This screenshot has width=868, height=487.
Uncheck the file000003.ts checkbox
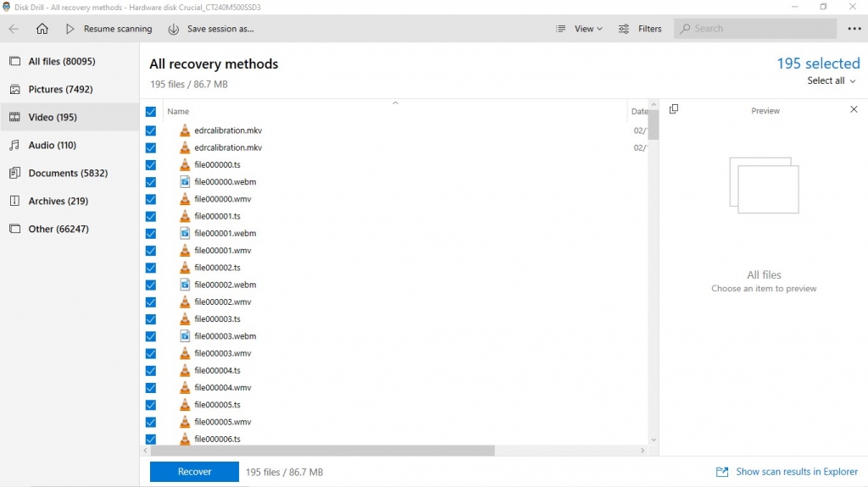coord(151,319)
